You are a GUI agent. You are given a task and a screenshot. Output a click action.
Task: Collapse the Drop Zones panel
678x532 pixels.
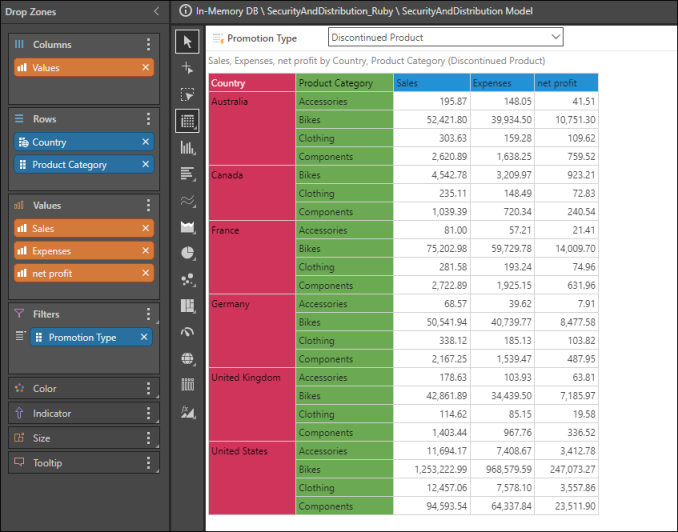[x=155, y=11]
